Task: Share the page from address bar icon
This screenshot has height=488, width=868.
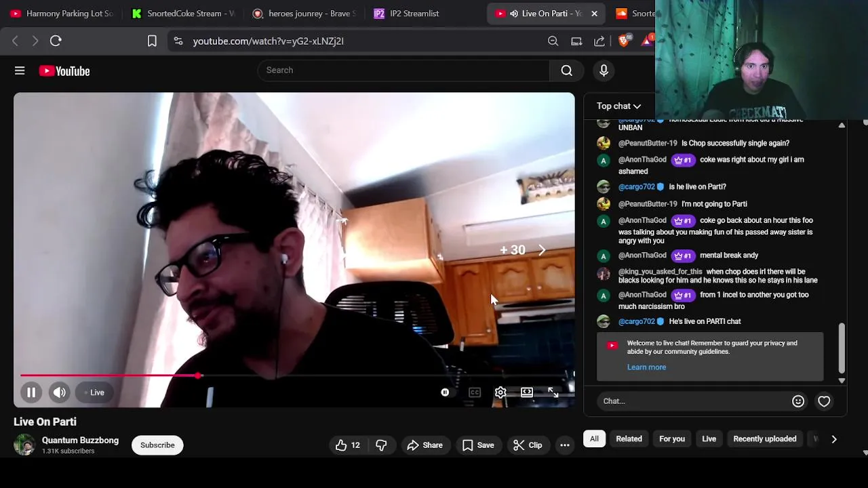Action: click(x=599, y=41)
